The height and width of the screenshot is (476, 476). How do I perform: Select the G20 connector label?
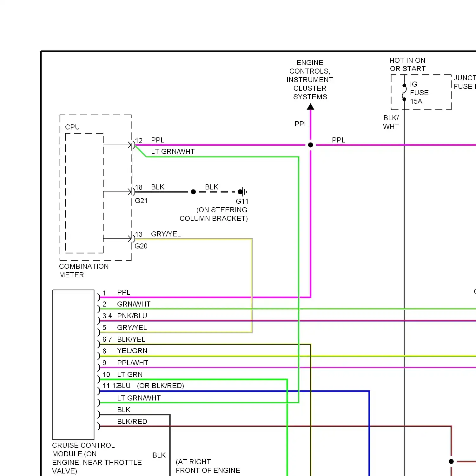tap(141, 246)
